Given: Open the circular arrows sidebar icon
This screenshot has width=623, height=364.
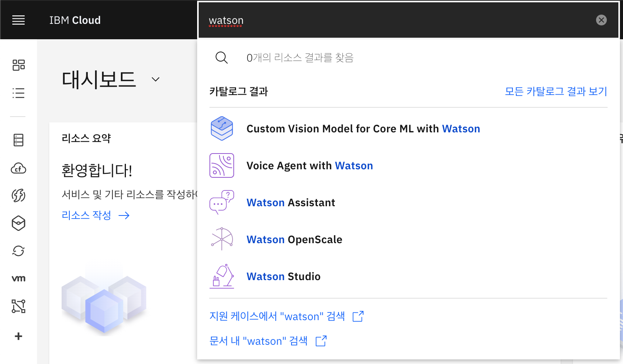Looking at the screenshot, I should point(18,251).
